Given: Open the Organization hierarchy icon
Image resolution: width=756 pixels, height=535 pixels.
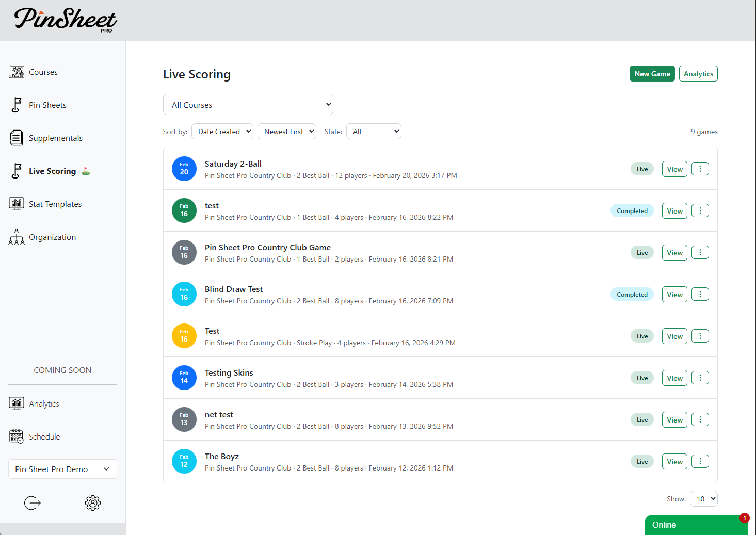Looking at the screenshot, I should pos(17,237).
